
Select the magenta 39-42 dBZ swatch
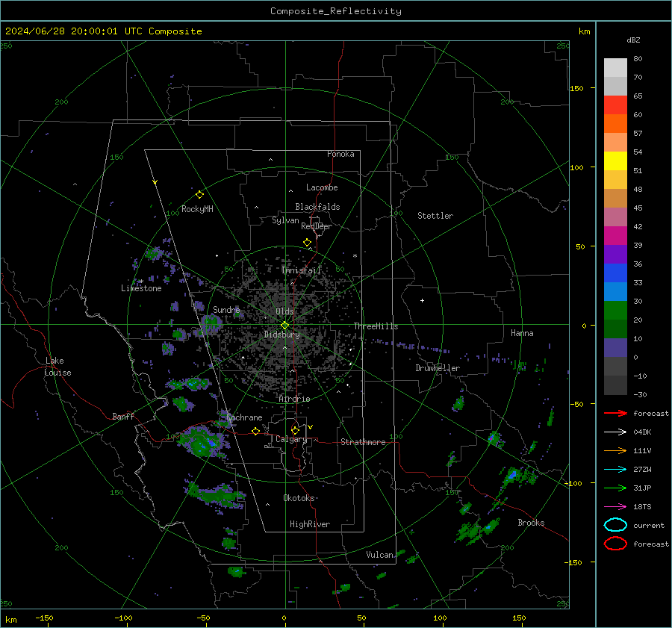(x=615, y=236)
